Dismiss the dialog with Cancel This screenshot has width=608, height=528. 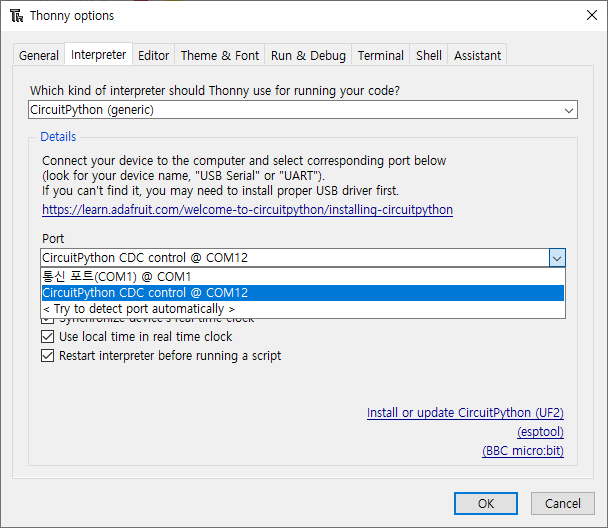(563, 504)
